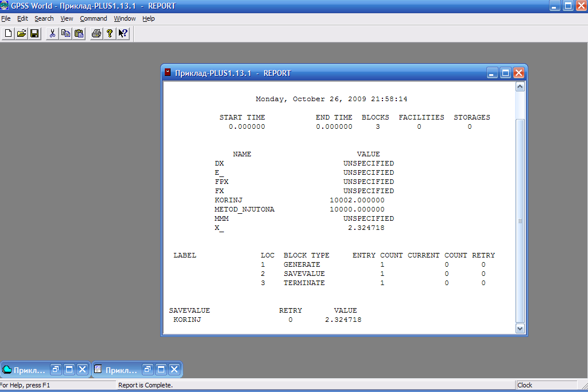This screenshot has width=588, height=392.
Task: Click the FACILITIES column header
Action: pyautogui.click(x=421, y=117)
